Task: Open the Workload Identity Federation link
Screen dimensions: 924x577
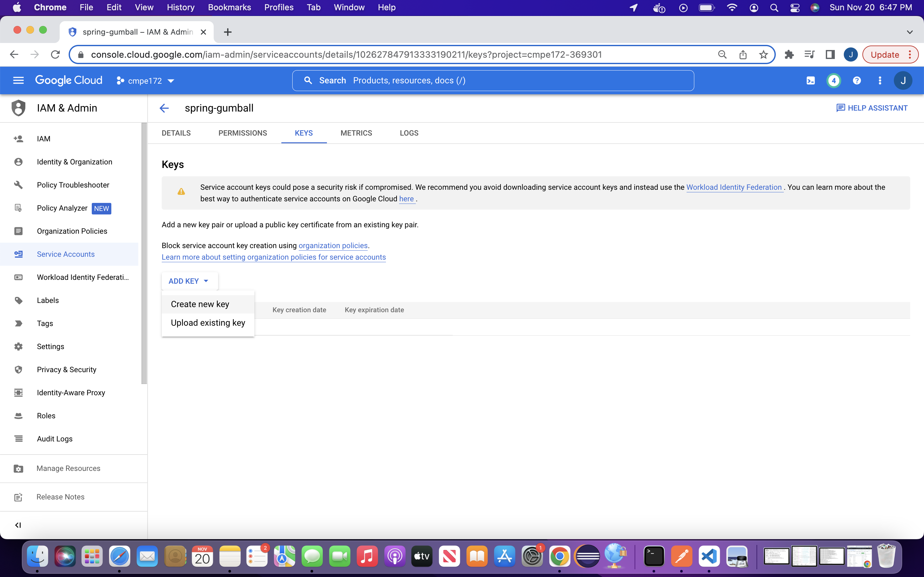Action: pos(734,188)
